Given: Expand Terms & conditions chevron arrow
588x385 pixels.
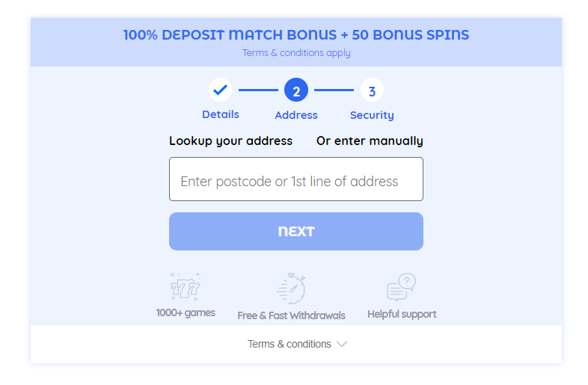Looking at the screenshot, I should point(342,344).
